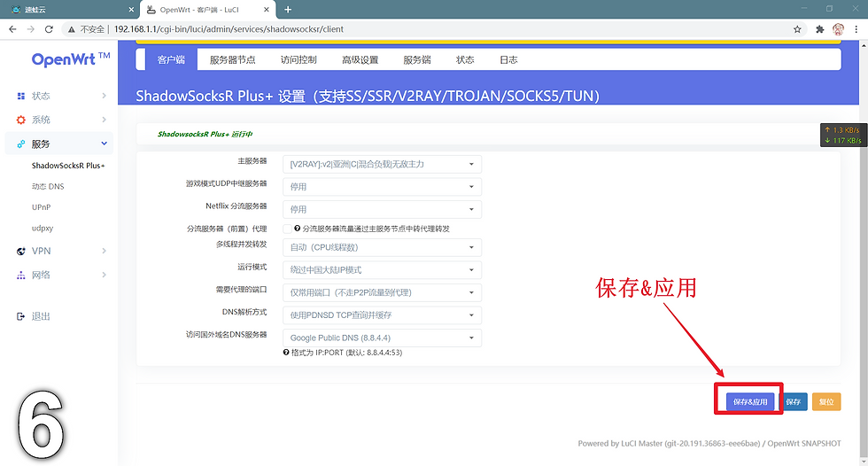Expand the 状态 sidebar chevron

[105, 96]
